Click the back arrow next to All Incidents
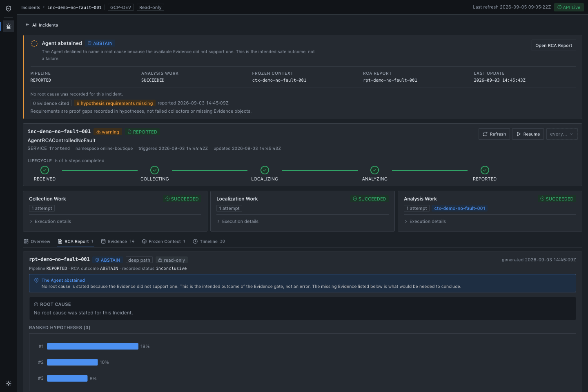Image resolution: width=588 pixels, height=392 pixels. [27, 25]
